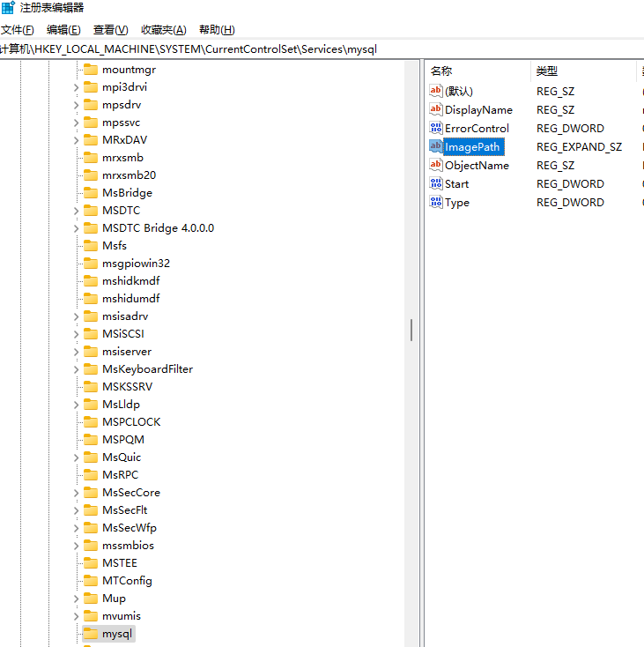
Task: Expand the mpi3drvi key
Action: pos(77,87)
